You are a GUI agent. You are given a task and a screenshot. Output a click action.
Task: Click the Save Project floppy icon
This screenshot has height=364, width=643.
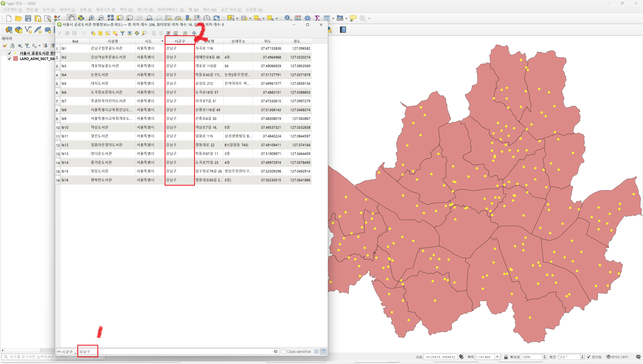(x=28, y=18)
